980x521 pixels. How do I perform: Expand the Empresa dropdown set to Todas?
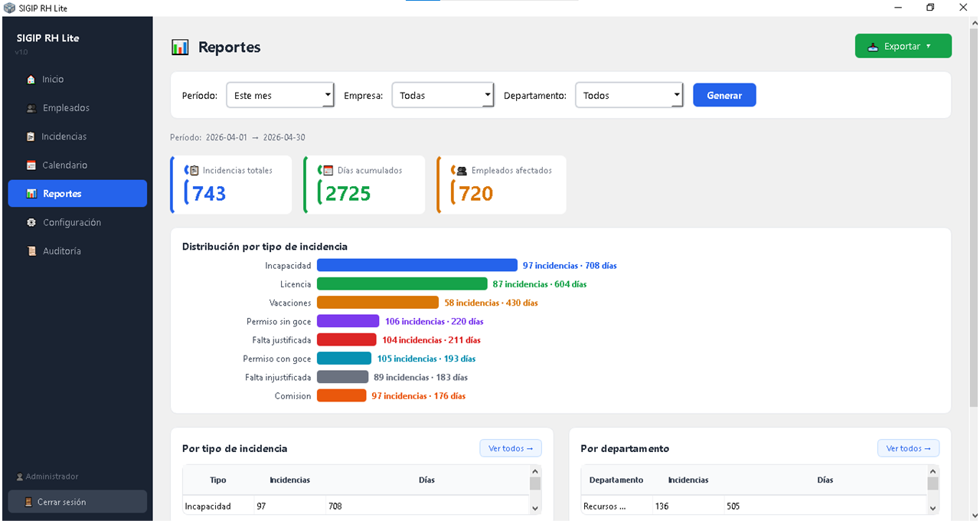[x=443, y=96]
